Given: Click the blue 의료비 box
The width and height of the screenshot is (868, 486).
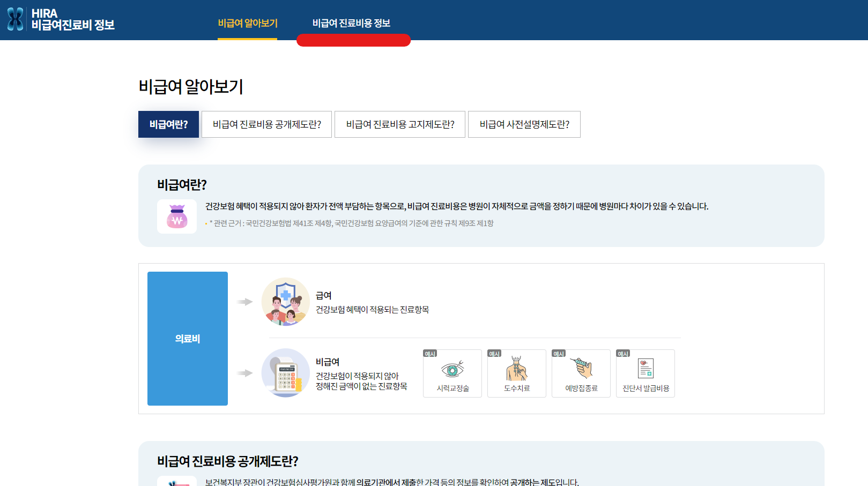Looking at the screenshot, I should (187, 338).
